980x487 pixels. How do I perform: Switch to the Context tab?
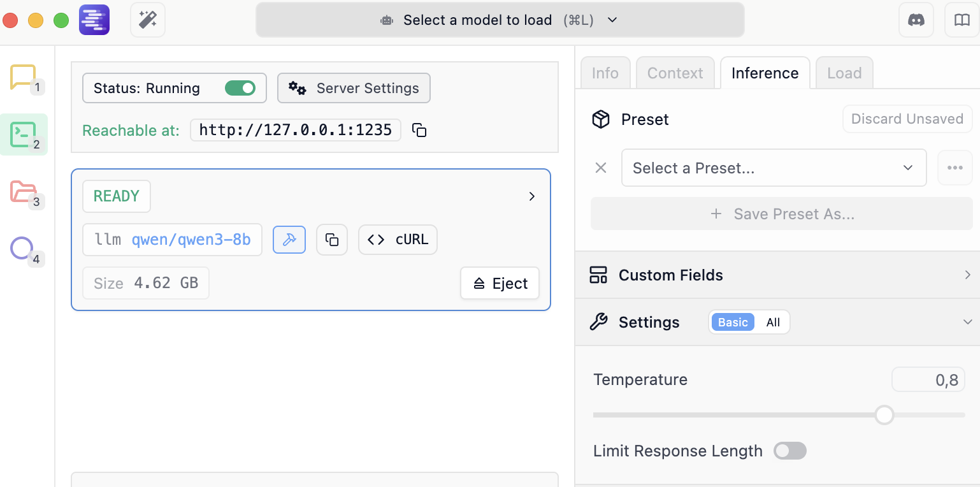(675, 73)
